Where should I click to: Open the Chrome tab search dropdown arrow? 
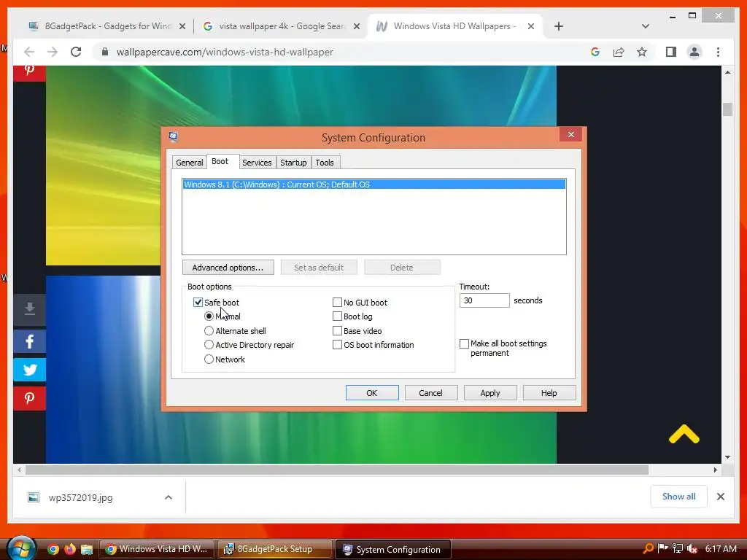[646, 26]
